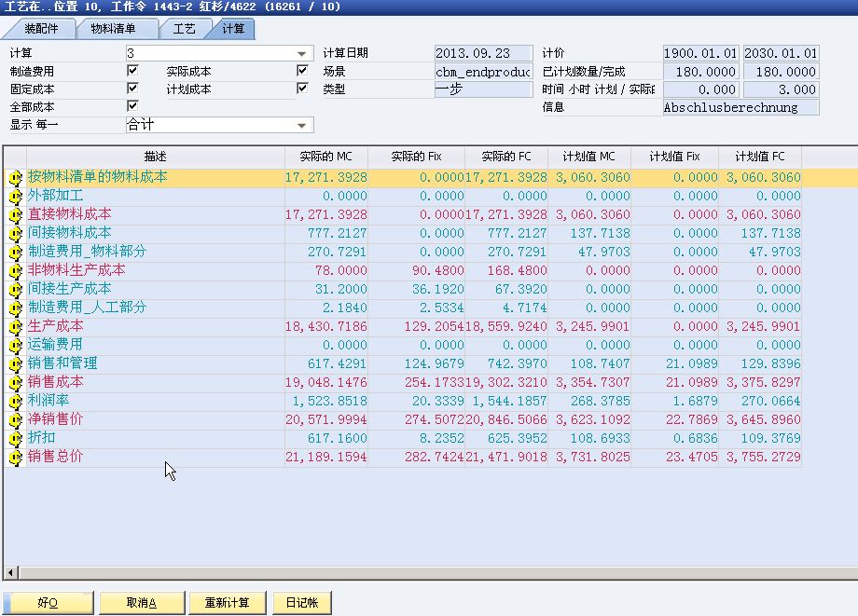The image size is (858, 616).
Task: Click the icon beside 生产成本 row
Action: tap(15, 326)
